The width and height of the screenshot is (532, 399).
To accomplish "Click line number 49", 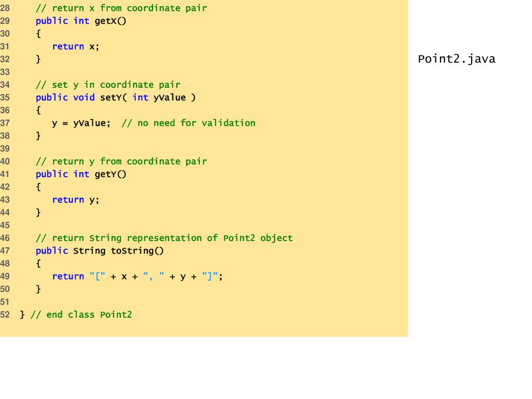I will tap(5, 276).
